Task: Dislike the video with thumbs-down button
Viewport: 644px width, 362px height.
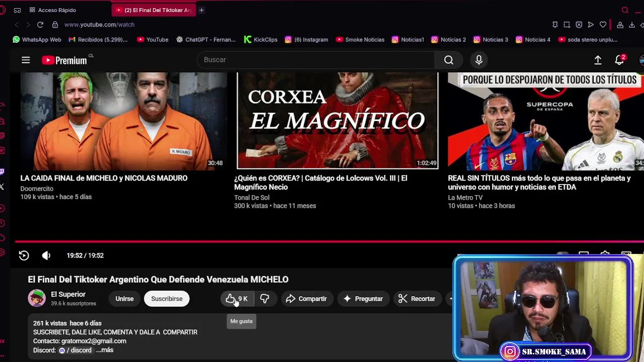Action: [265, 299]
